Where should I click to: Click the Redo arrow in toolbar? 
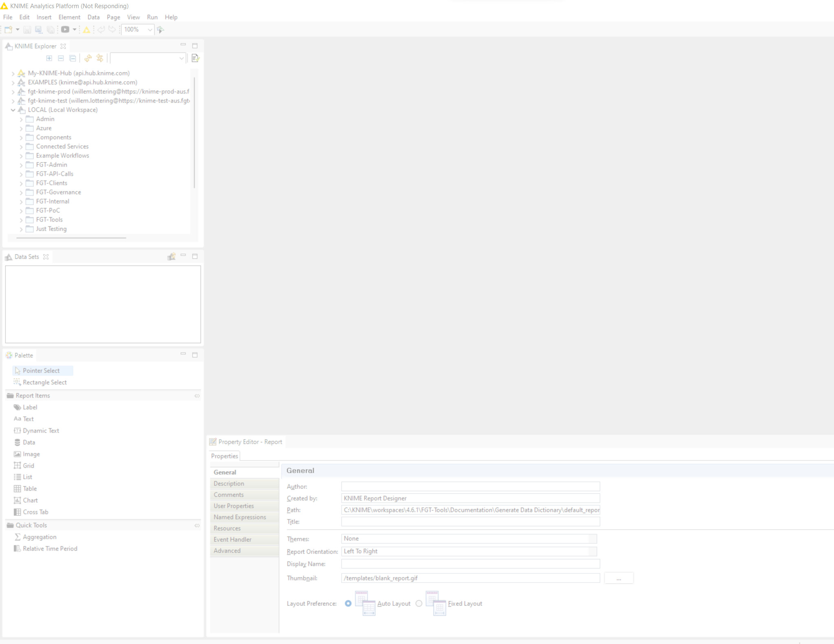coord(112,29)
